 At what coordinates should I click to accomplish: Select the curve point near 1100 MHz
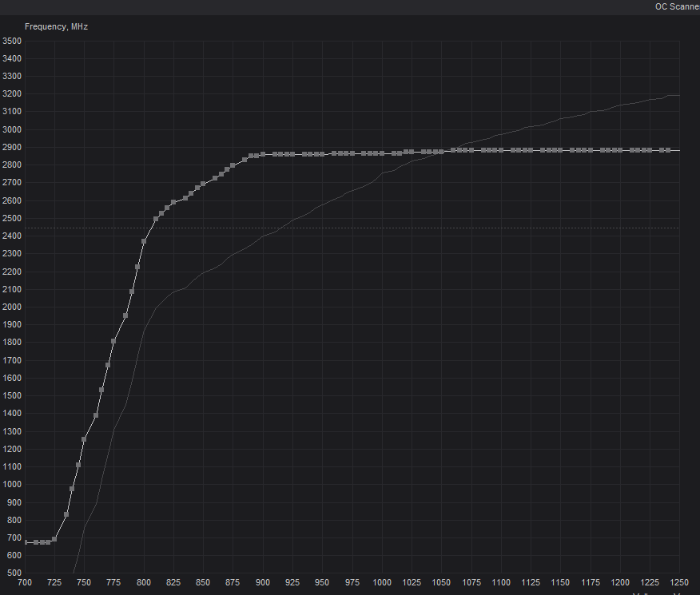(78, 465)
